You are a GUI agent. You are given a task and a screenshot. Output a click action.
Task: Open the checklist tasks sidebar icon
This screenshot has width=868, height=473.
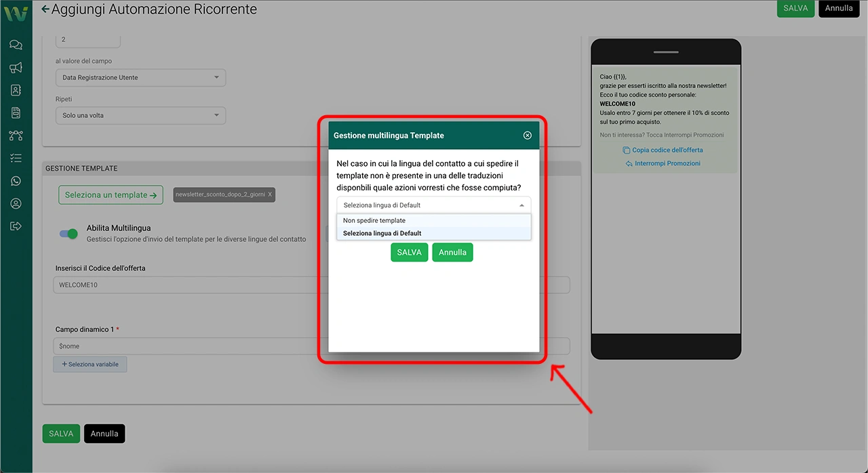16,158
